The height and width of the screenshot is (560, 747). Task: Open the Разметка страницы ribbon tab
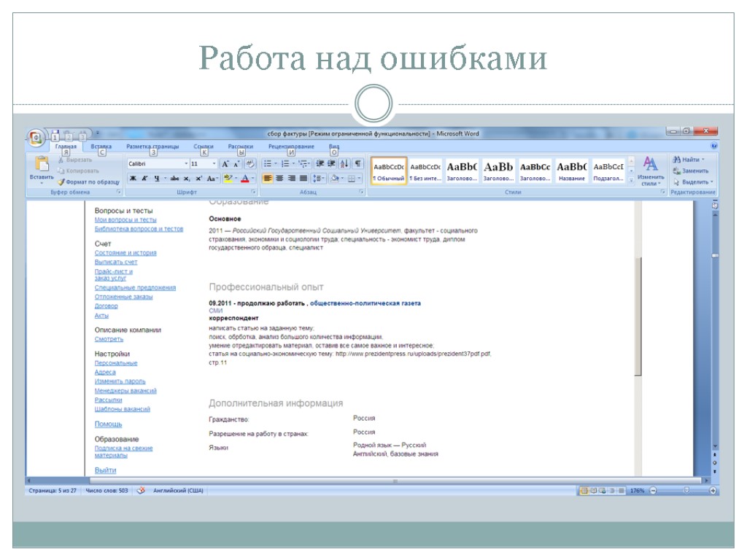coord(152,146)
